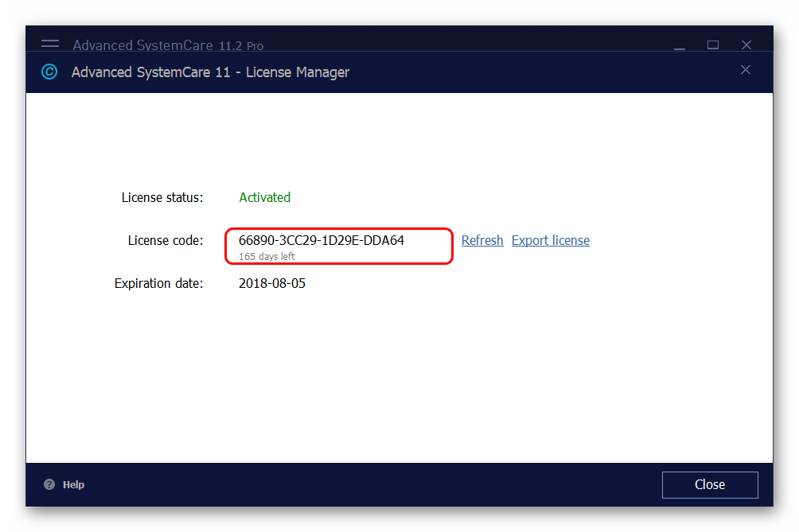Select the license code 66890-3CC29-1D29E-DDA64

322,240
